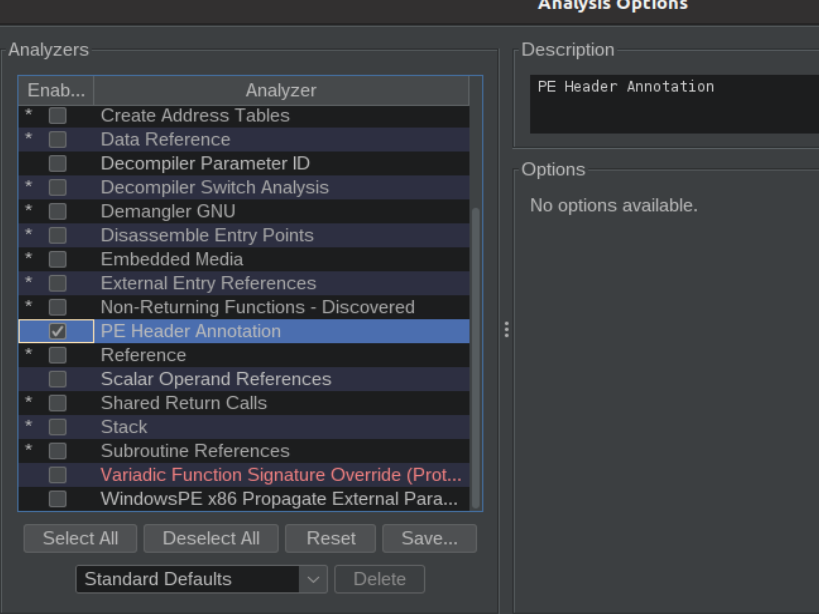The image size is (819, 614).
Task: Toggle Decompiler Parameter ID checkbox
Action: pos(57,163)
